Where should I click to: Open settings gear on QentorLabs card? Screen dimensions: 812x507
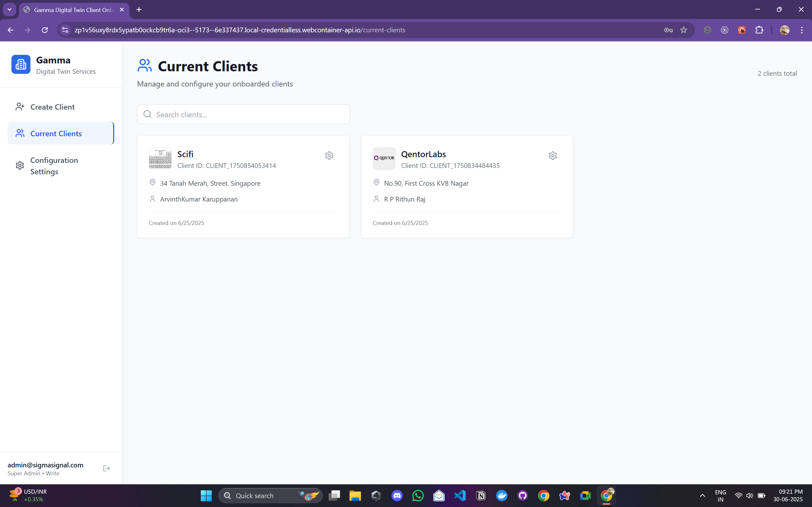click(x=553, y=156)
